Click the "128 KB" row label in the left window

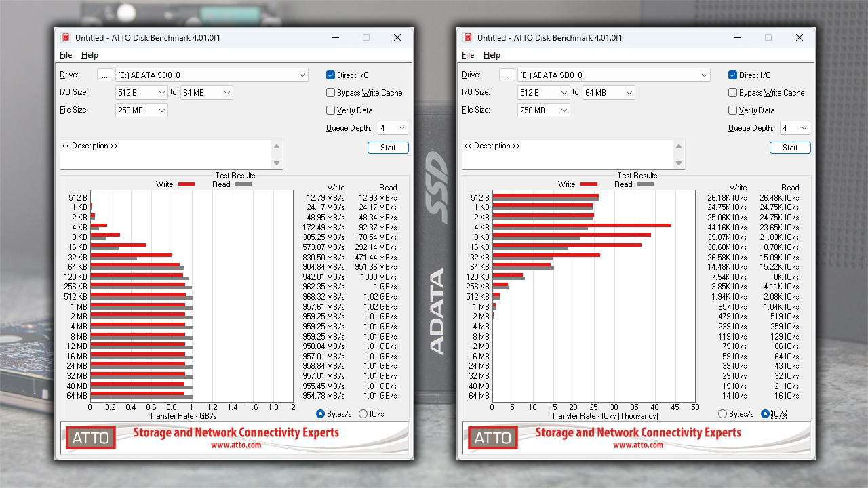click(76, 277)
